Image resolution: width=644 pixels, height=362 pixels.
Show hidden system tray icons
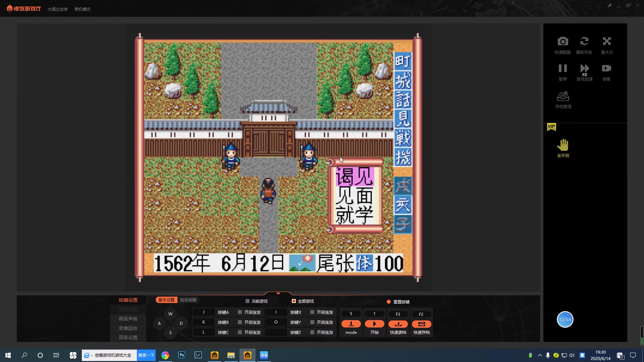[x=540, y=355]
